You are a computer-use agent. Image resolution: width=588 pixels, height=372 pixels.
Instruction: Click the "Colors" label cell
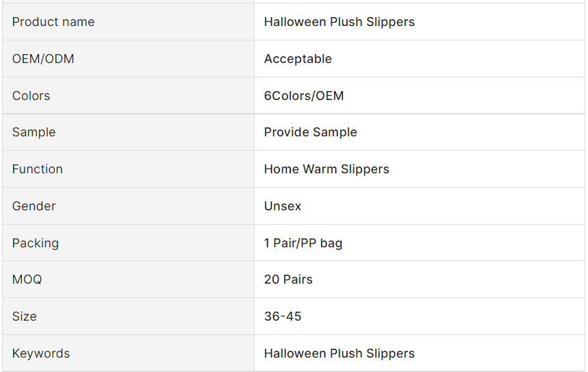point(31,96)
